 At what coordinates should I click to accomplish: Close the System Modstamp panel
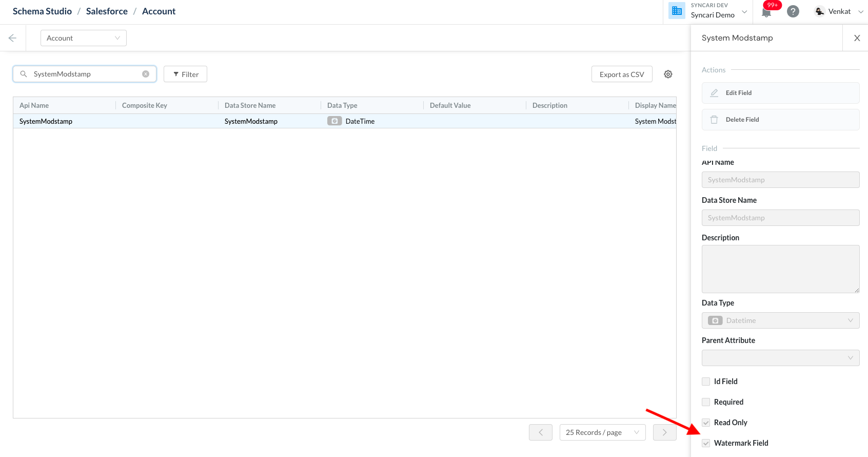(x=857, y=38)
